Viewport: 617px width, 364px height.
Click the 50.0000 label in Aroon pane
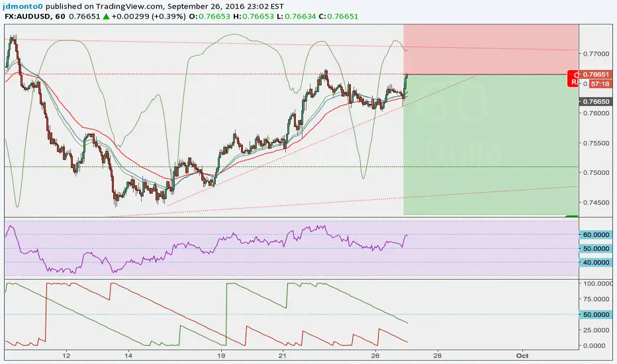pyautogui.click(x=596, y=315)
